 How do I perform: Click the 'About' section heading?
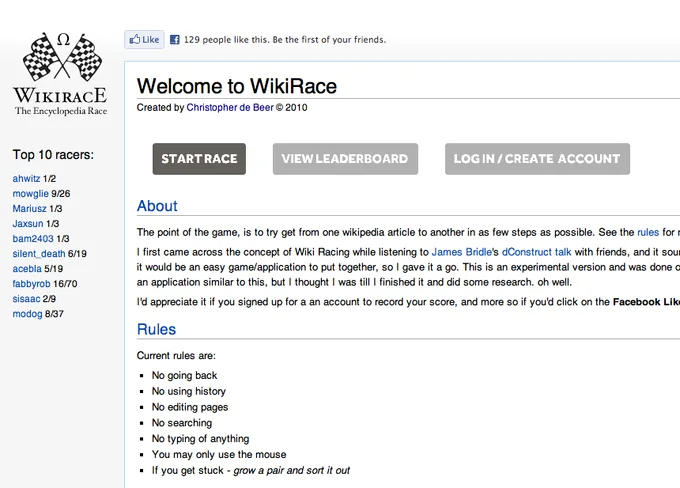pos(157,206)
